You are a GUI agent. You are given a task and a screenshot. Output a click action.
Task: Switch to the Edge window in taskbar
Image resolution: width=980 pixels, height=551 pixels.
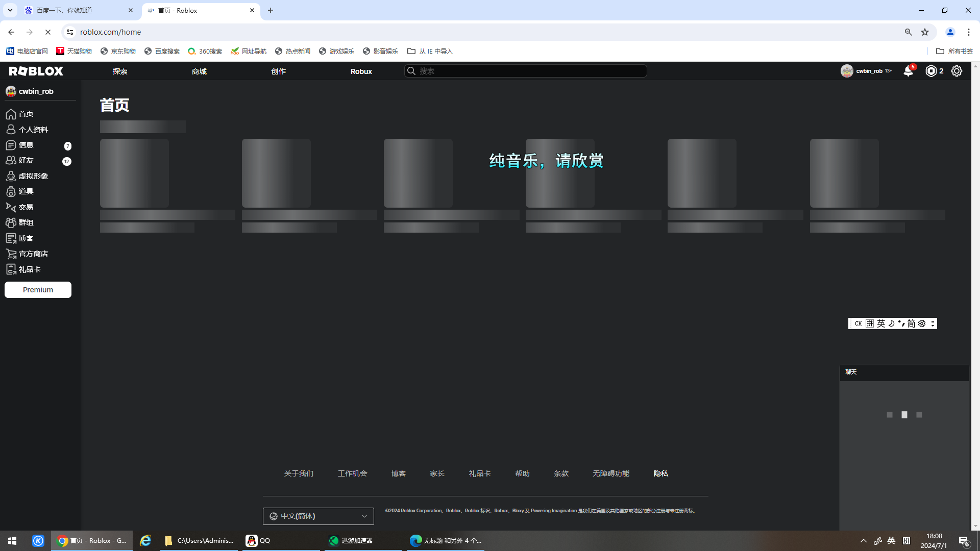[x=446, y=541]
